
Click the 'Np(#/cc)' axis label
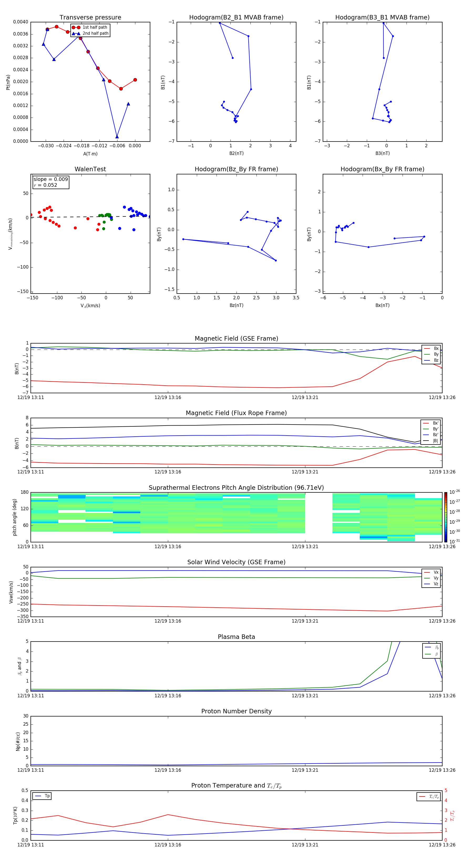pos(18,741)
